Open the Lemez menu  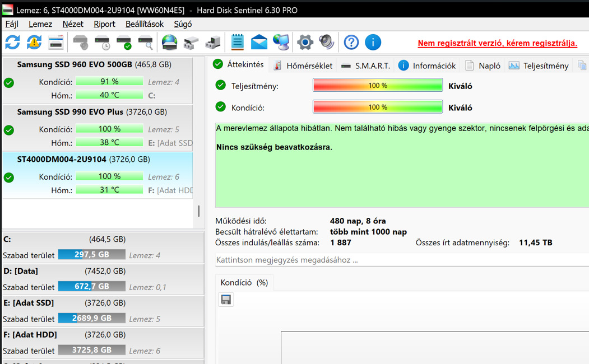click(x=40, y=24)
